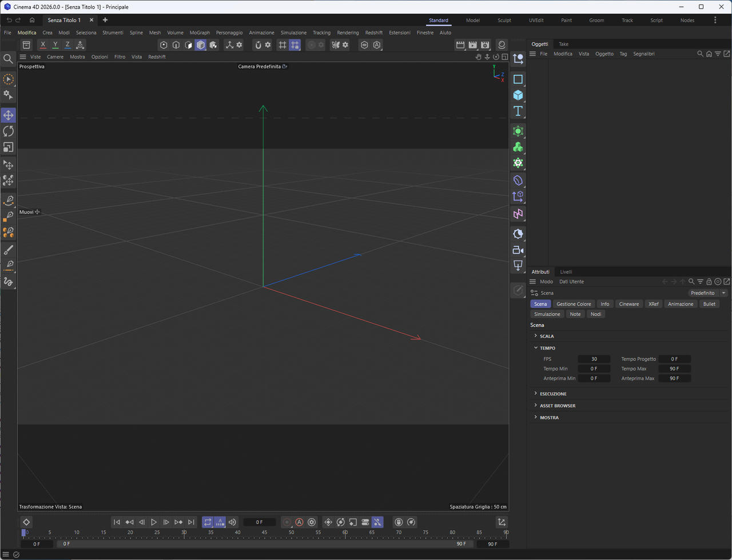This screenshot has height=560, width=732.
Task: Click the Render to Picture Viewer icon
Action: 472,45
